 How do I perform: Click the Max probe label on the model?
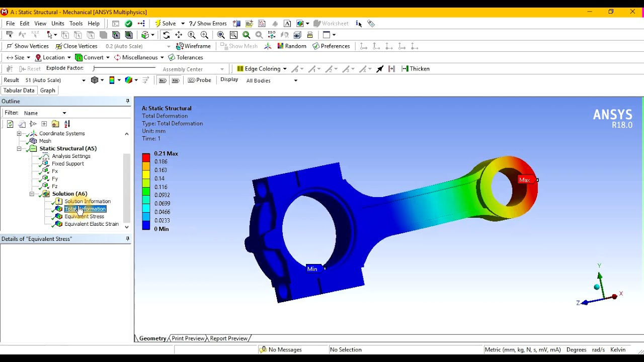coord(525,180)
